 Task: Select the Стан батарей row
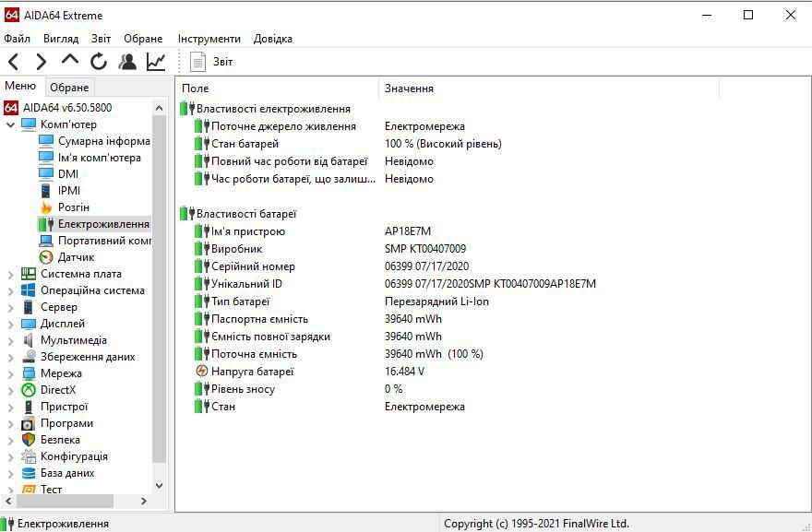click(348, 144)
